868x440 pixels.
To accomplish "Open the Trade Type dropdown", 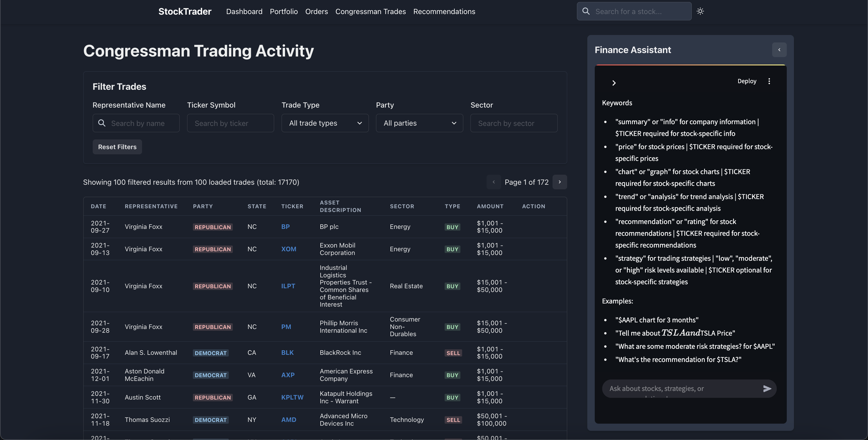I will pos(325,123).
